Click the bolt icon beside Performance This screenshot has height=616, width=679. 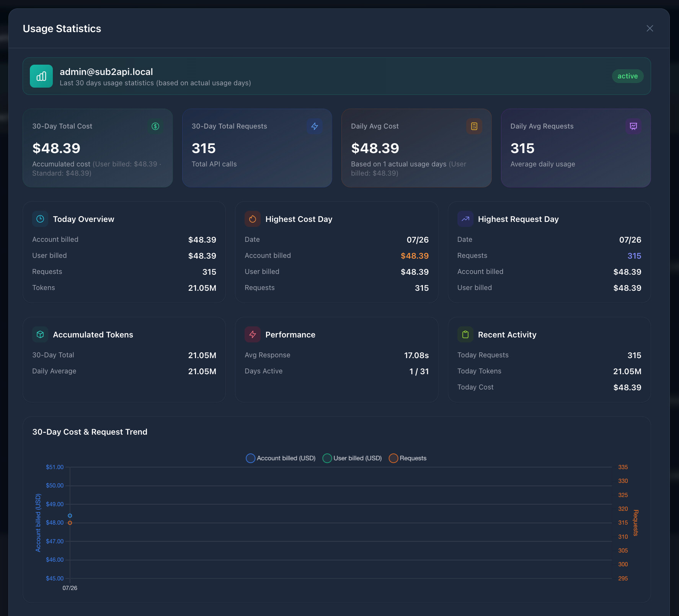coord(253,334)
